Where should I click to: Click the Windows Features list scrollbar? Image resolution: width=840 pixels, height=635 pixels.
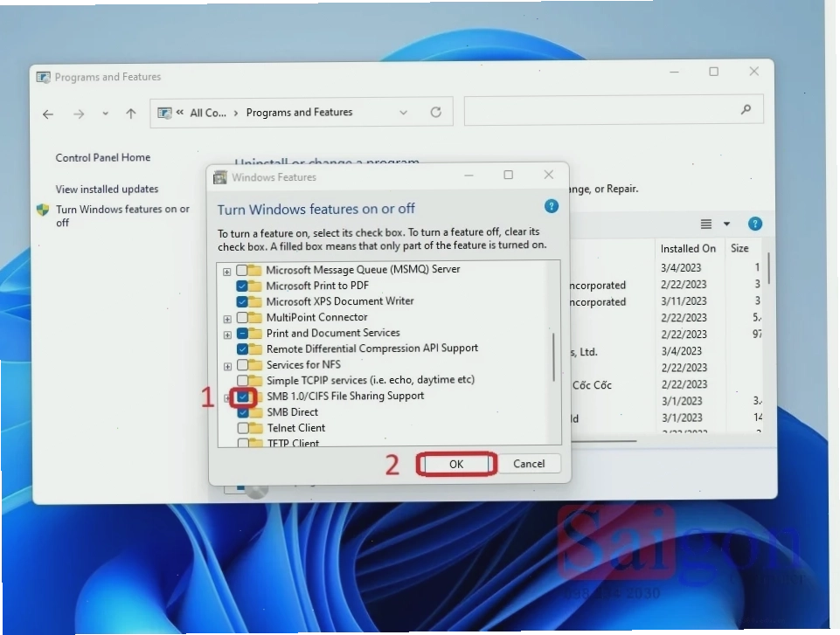click(553, 357)
